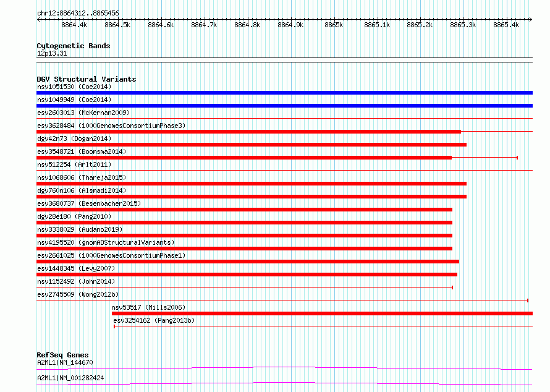Click the 8864.4k ruler tick label
The image size is (550, 392).
click(x=74, y=25)
